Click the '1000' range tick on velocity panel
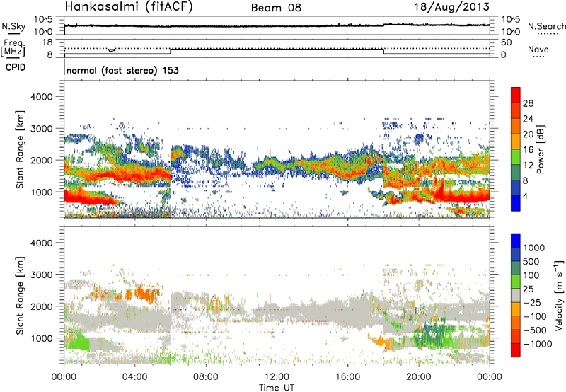566x392 pixels. tap(42, 338)
